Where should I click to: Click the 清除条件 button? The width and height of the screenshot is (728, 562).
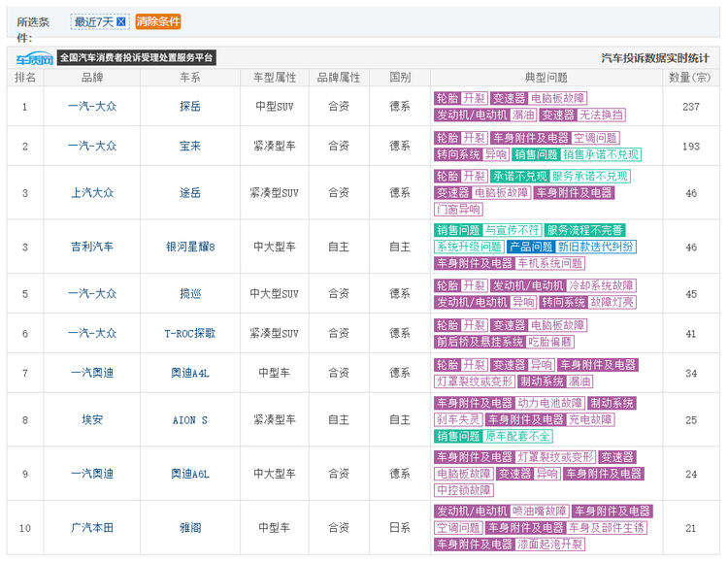158,21
